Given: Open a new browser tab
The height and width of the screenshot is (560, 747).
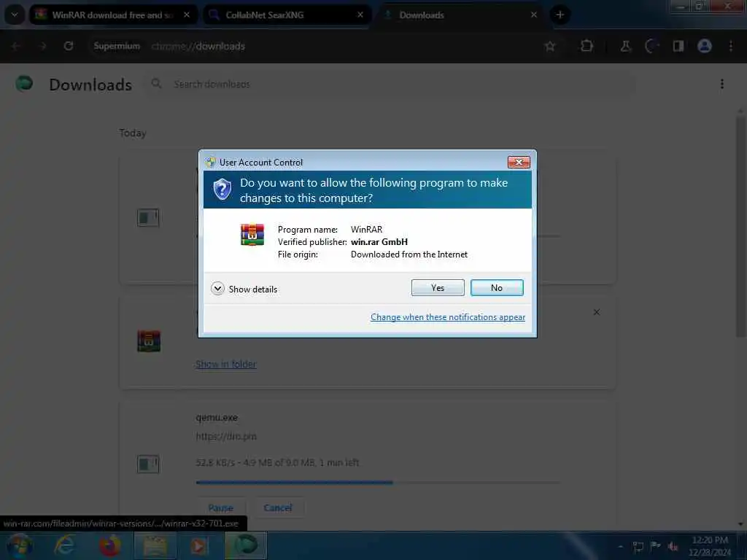Looking at the screenshot, I should coord(560,15).
